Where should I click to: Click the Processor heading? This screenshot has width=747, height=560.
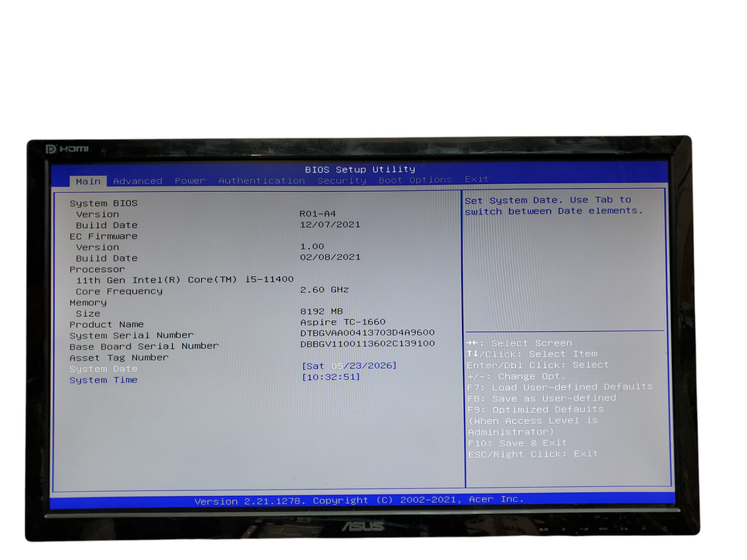coord(97,269)
